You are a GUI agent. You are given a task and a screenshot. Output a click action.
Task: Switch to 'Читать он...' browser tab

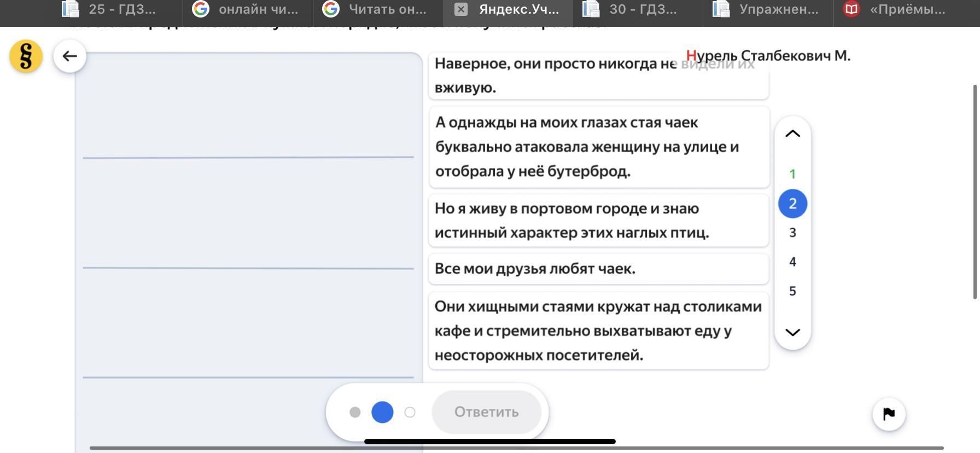[x=387, y=9]
